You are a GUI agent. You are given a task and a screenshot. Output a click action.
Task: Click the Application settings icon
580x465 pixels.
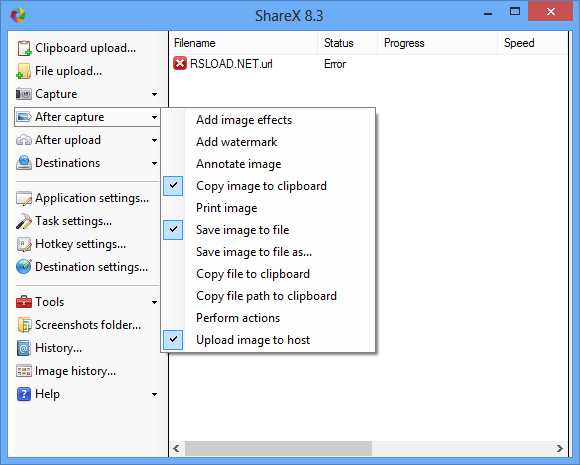click(x=24, y=198)
